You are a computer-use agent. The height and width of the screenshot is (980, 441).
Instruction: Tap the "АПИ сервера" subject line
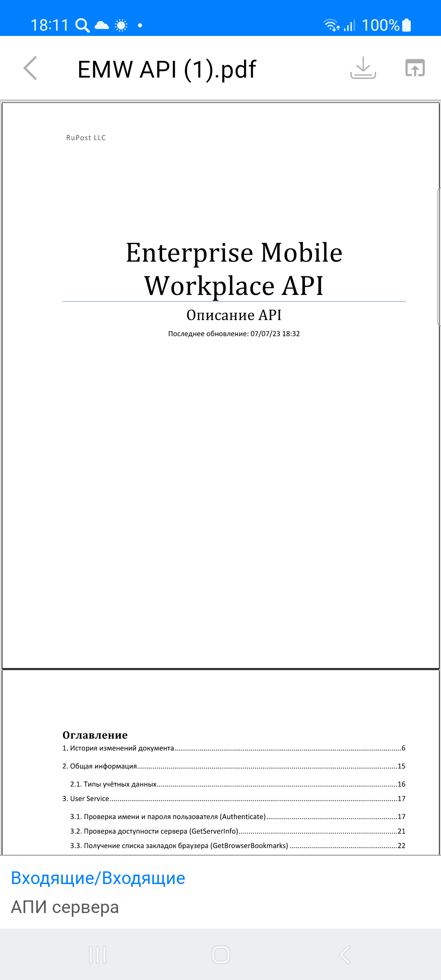point(65,907)
